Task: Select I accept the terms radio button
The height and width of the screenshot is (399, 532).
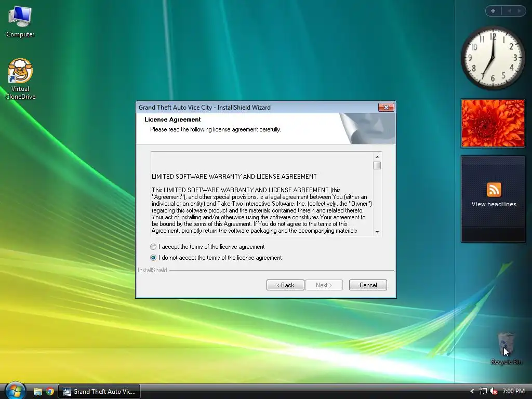Action: point(153,247)
